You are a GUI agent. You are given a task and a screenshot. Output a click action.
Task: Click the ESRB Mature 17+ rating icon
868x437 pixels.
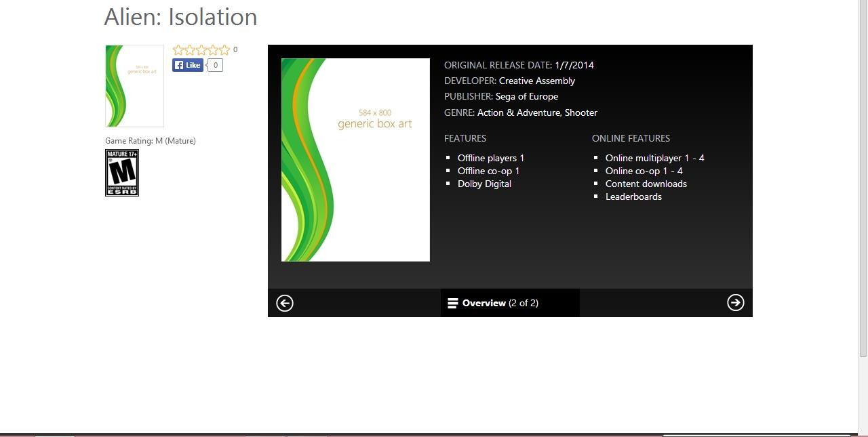122,173
